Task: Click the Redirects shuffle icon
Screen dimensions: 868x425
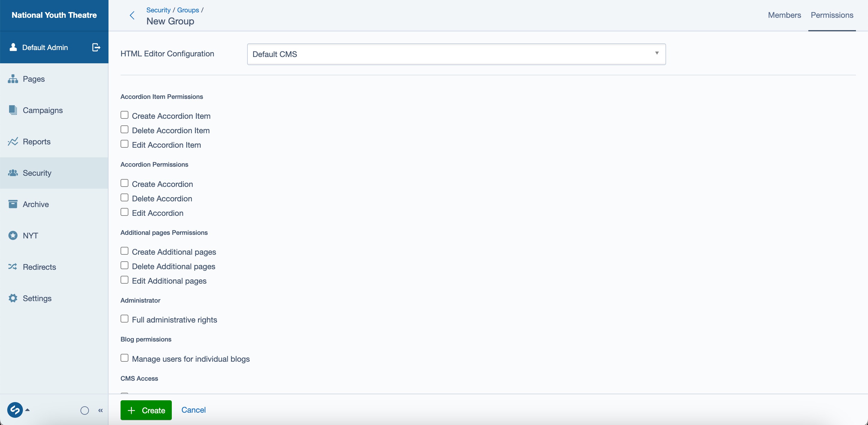Action: pos(13,267)
